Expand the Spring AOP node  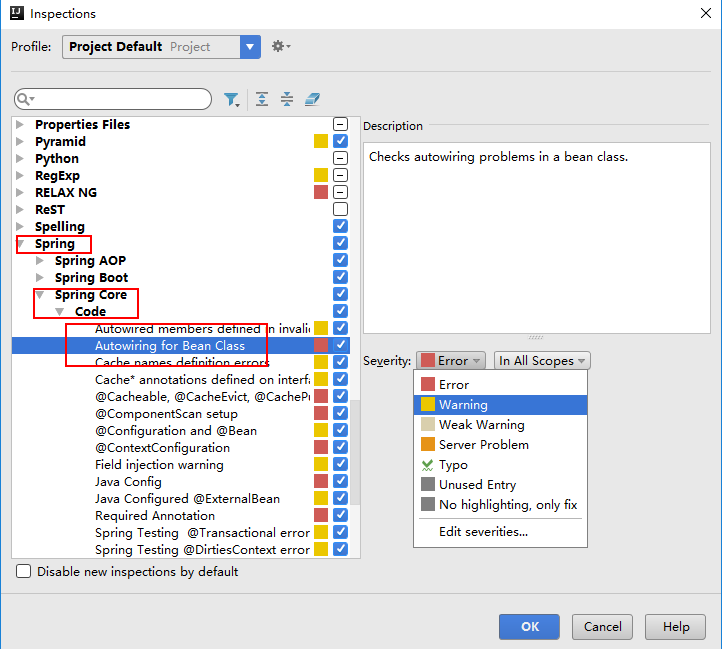(40, 261)
